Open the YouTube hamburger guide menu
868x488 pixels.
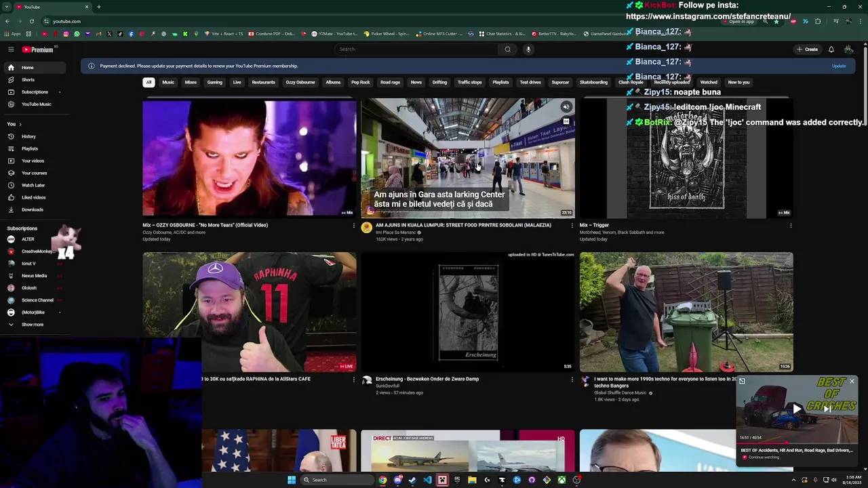coord(11,49)
